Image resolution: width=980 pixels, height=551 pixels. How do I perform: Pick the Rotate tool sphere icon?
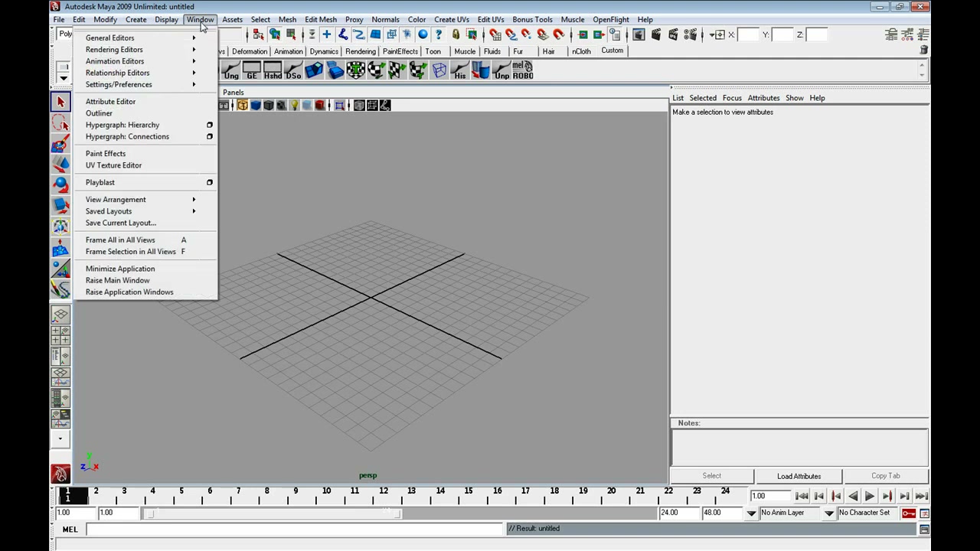click(x=60, y=184)
